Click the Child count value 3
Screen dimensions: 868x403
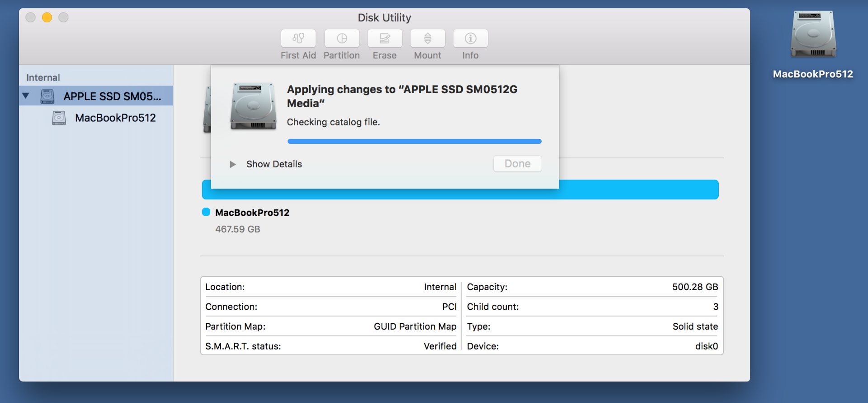(716, 307)
